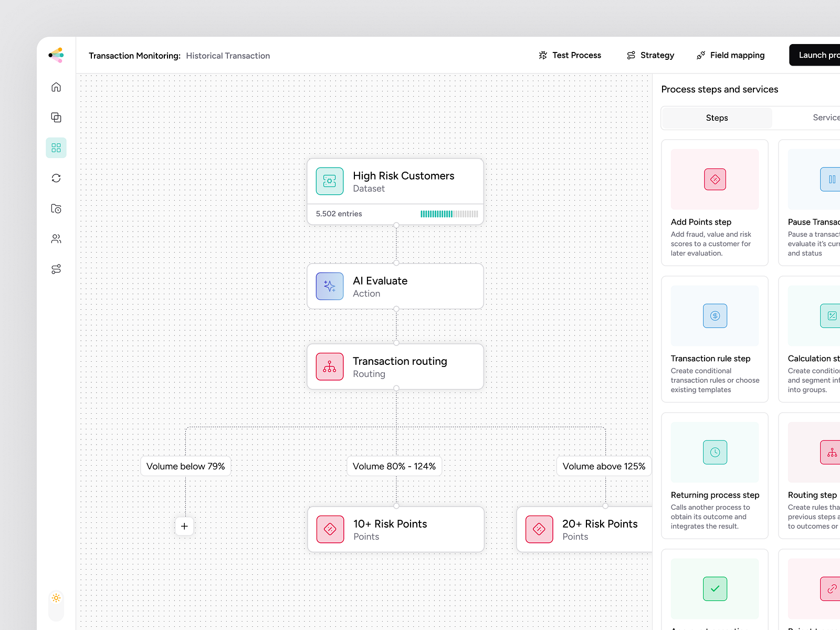The image size is (840, 630).
Task: Click the gear icon on the High Risk Customers node
Action: tap(329, 181)
